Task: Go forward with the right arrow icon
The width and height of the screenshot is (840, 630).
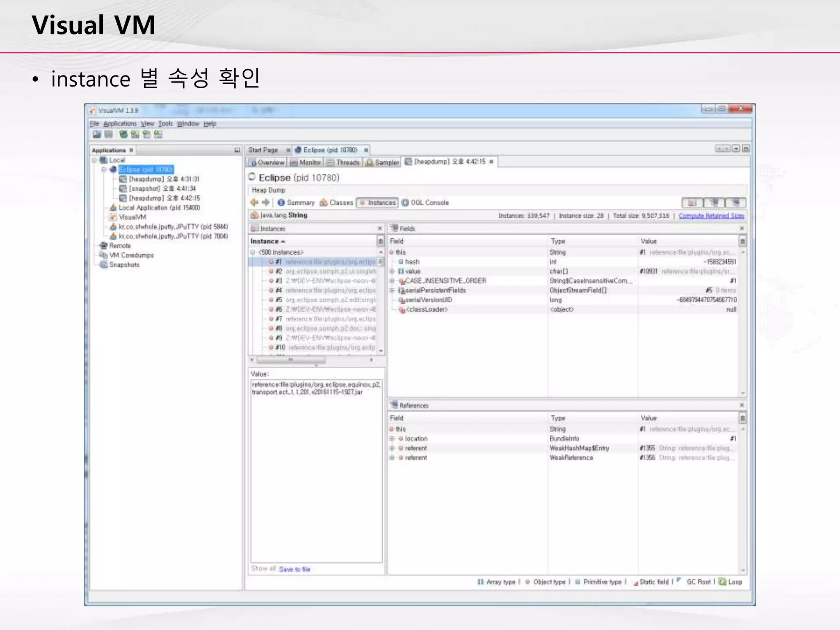Action: click(x=265, y=203)
